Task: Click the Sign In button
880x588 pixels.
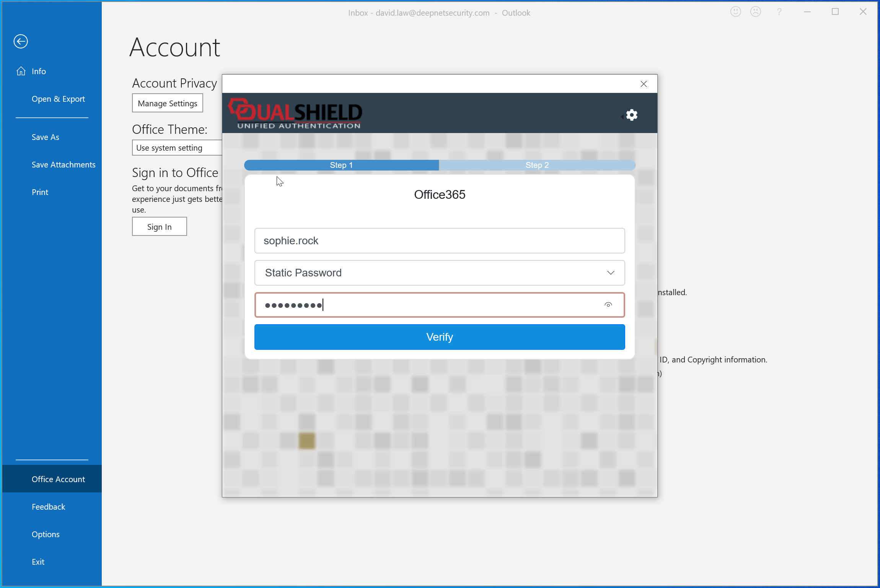Action: (159, 227)
